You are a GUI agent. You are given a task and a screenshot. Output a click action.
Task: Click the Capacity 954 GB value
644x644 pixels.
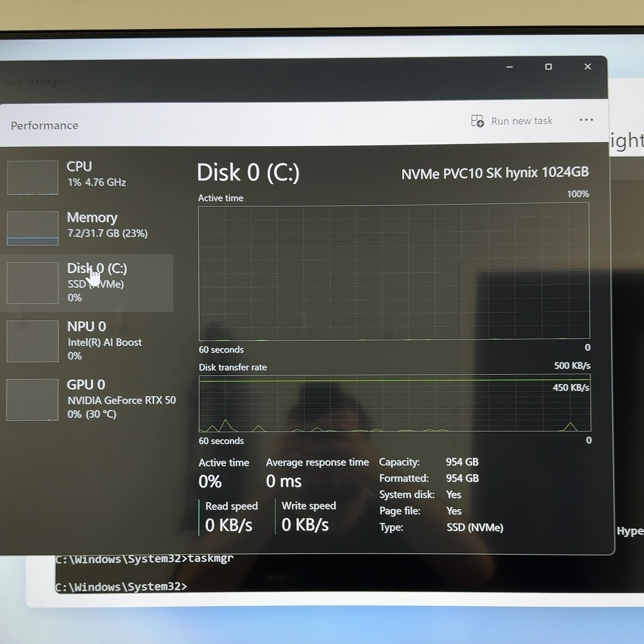point(462,462)
